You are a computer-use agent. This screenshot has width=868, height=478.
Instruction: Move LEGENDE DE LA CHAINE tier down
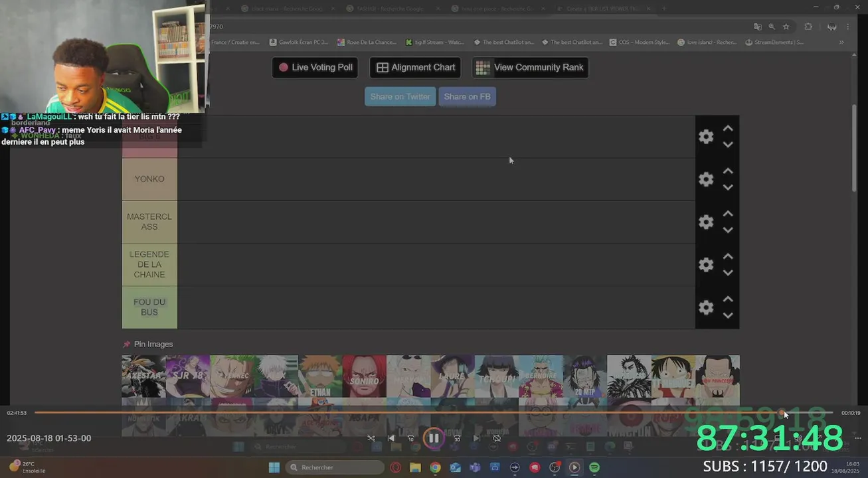point(728,273)
